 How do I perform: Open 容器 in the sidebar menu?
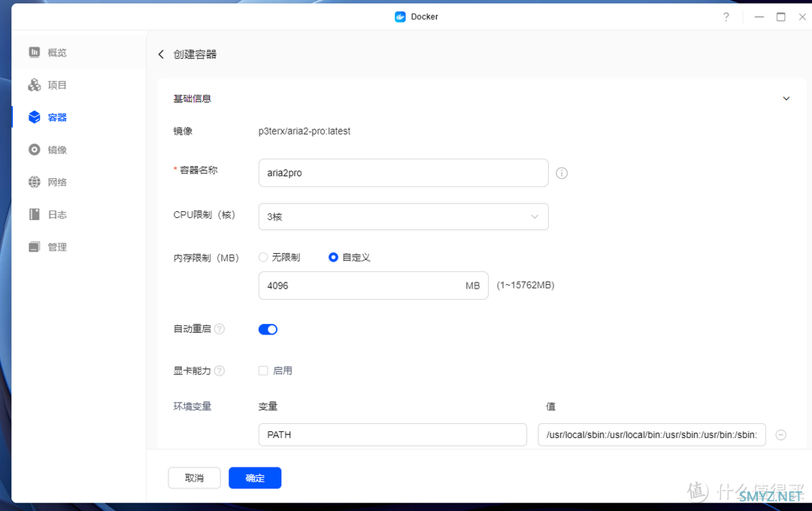pyautogui.click(x=79, y=117)
